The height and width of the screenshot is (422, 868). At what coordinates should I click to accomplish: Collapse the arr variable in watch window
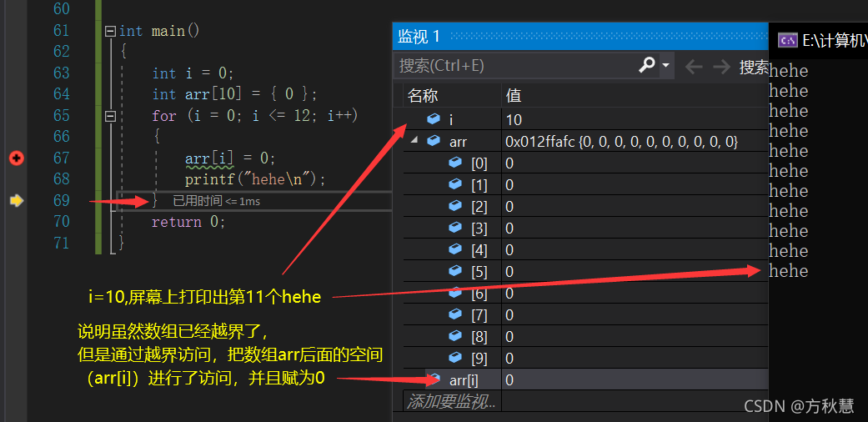pyautogui.click(x=414, y=141)
